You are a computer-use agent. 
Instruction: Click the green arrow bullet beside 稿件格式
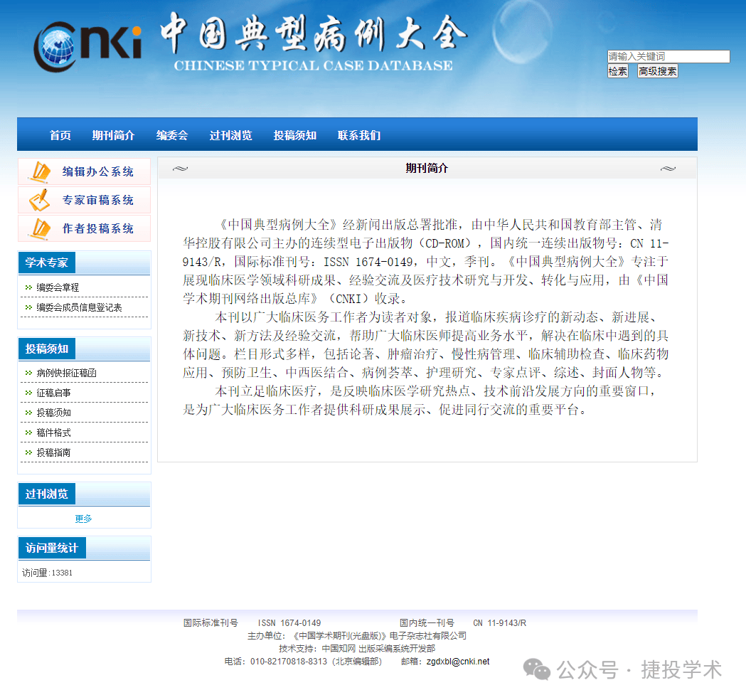[28, 433]
